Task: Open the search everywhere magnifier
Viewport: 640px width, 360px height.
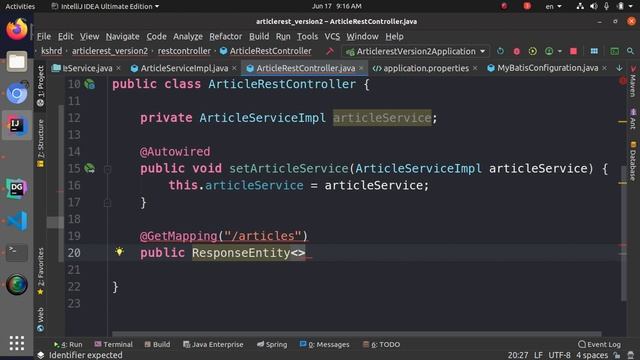Action: point(630,51)
